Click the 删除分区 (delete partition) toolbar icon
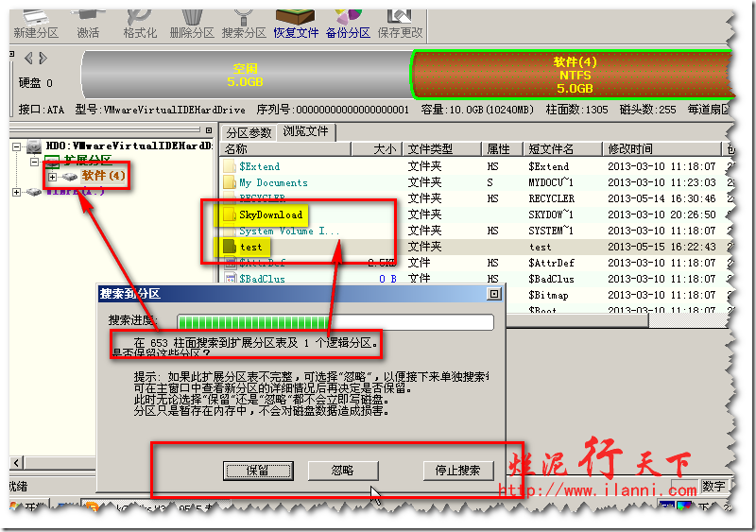The height and width of the screenshot is (532, 756). click(x=192, y=17)
